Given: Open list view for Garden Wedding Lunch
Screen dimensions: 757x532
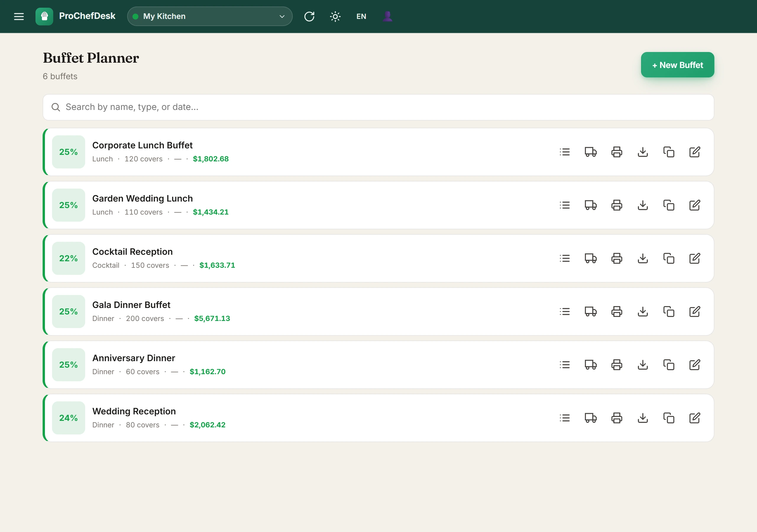Looking at the screenshot, I should (564, 205).
